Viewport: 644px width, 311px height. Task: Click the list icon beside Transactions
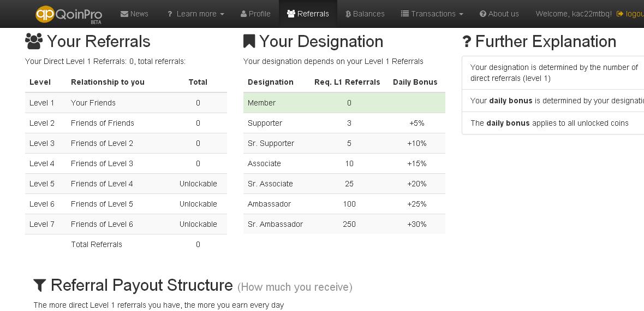pyautogui.click(x=404, y=14)
